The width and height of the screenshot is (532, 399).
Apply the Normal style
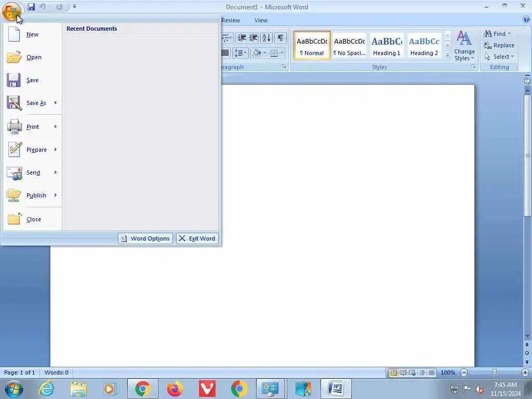[x=312, y=45]
